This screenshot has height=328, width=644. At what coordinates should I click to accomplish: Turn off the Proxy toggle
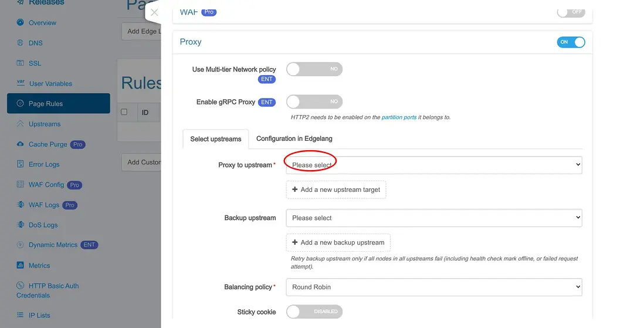pos(571,42)
